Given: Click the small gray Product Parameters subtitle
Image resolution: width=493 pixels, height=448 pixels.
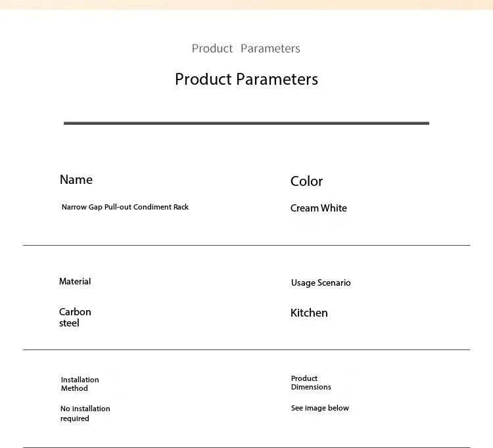Looking at the screenshot, I should [246, 49].
